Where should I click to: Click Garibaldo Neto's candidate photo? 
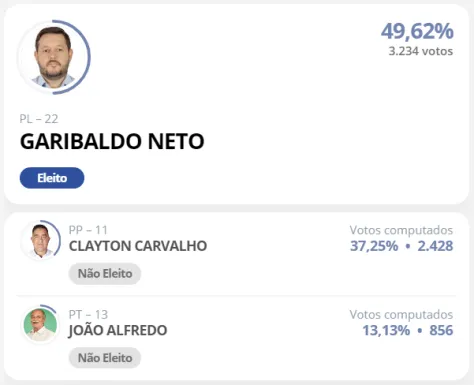click(53, 57)
